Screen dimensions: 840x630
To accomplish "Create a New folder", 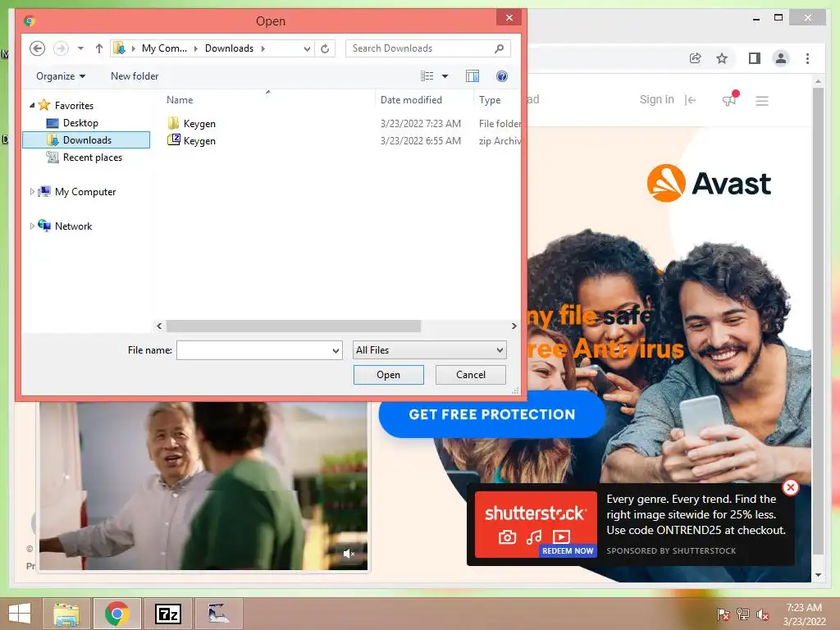I will [x=135, y=76].
